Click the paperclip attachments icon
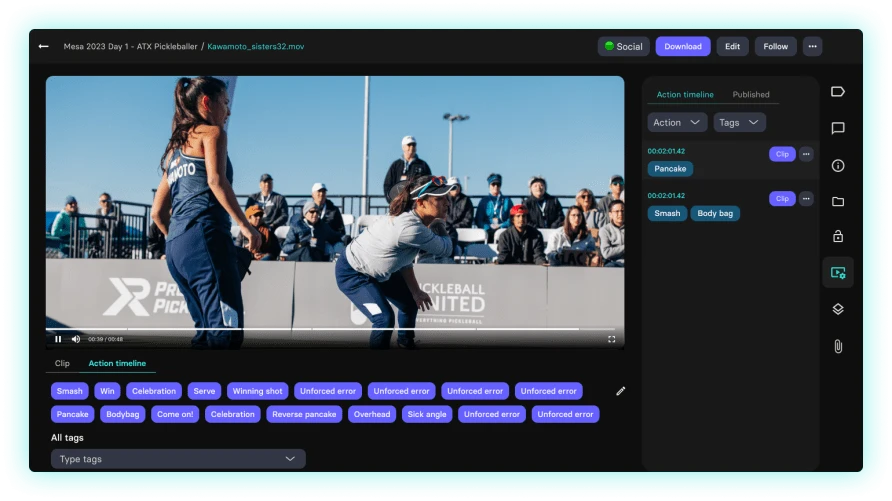Viewport: 892px width, 501px height. coord(838,346)
